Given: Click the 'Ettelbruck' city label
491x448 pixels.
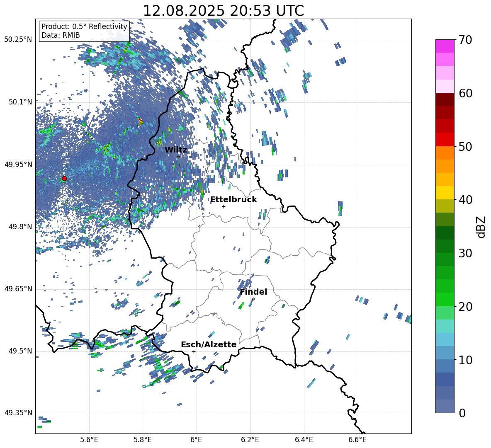Looking at the screenshot, I should [x=233, y=200].
